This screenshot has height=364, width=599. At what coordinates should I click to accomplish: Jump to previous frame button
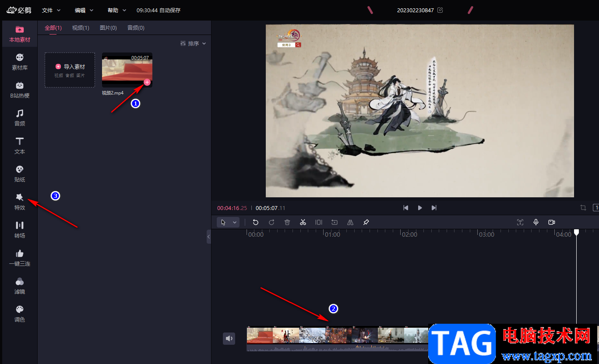[406, 208]
